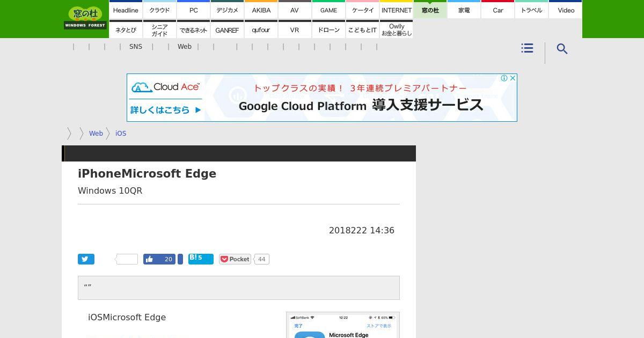
Task: Click the iOS breadcrumb link
Action: coord(121,134)
